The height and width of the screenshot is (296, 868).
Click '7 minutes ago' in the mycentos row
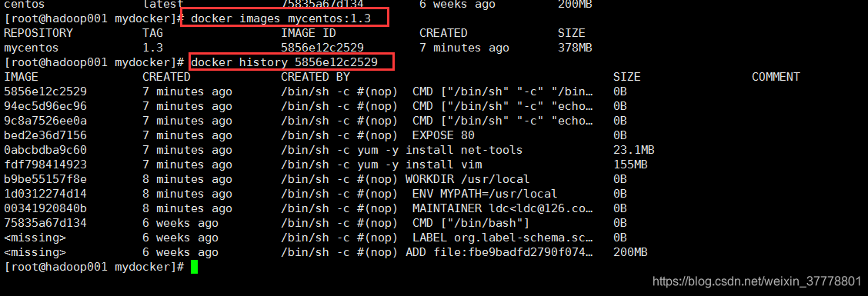[x=464, y=48]
